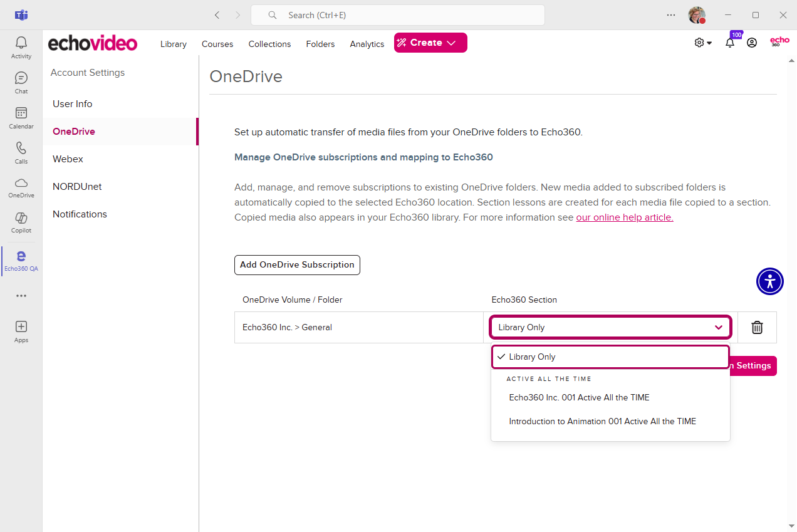Click the OneDrive Volume / Folder column header
797x532 pixels.
pyautogui.click(x=293, y=300)
